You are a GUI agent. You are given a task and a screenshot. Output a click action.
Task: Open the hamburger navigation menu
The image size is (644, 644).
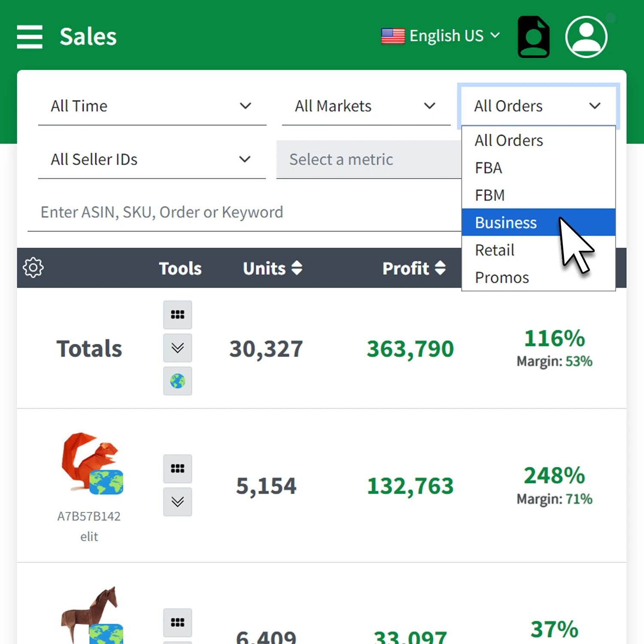point(30,36)
